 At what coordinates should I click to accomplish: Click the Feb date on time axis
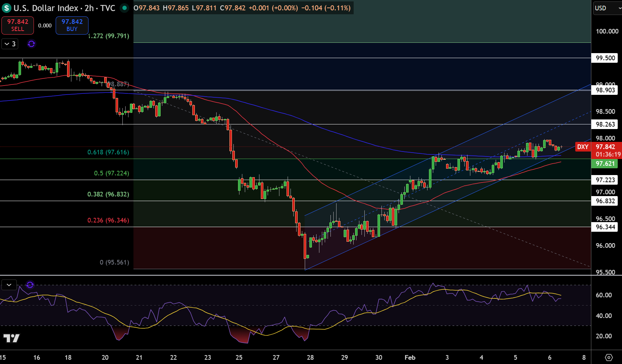pyautogui.click(x=410, y=358)
